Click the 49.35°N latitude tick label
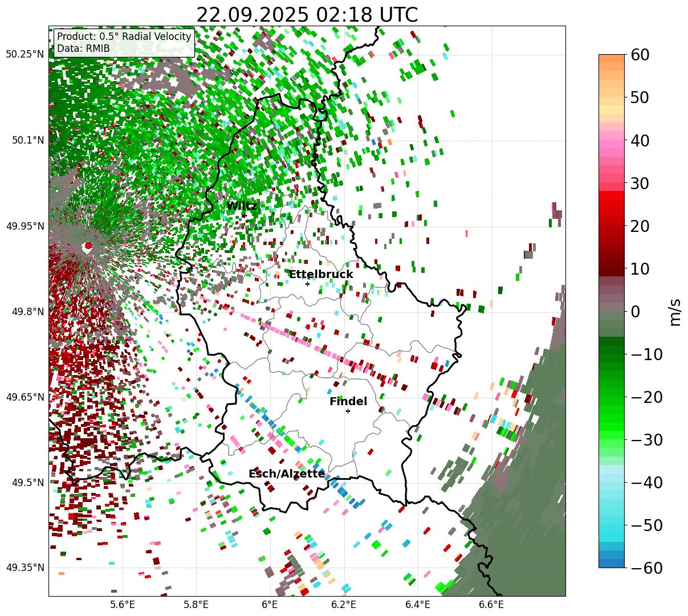This screenshot has width=688, height=616. [x=25, y=568]
